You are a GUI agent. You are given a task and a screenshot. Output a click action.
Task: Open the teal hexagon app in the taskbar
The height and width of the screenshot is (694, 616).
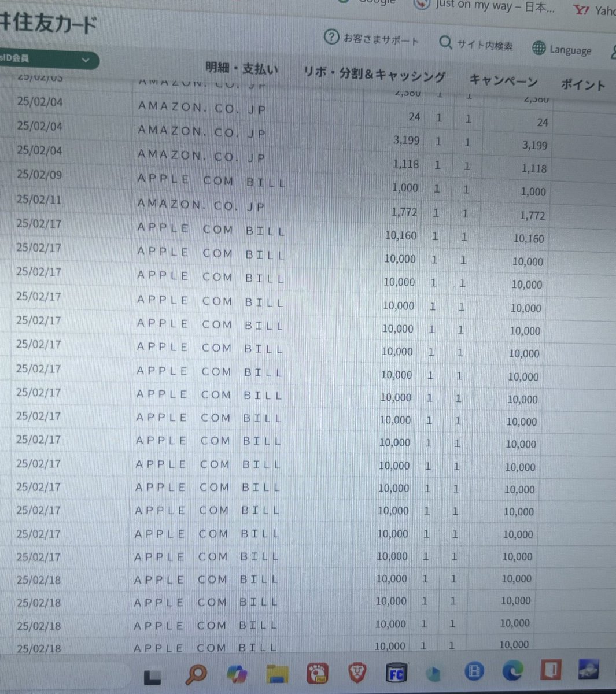coord(434,673)
